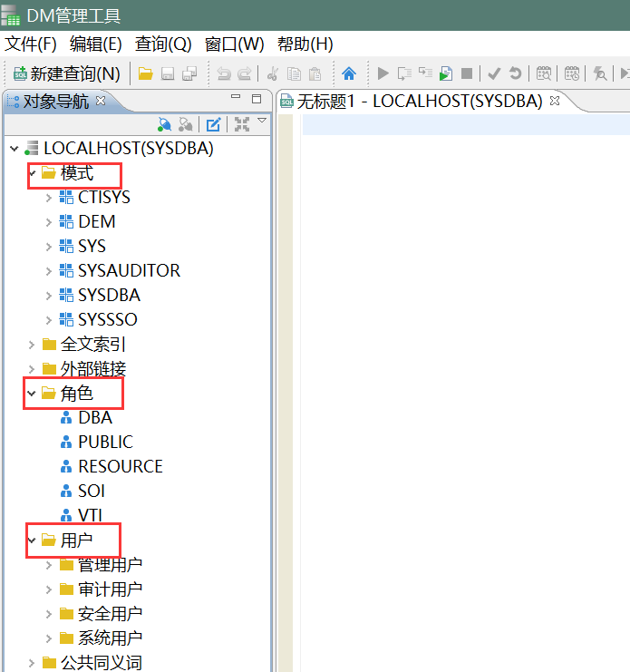Open the navigator view menu triangle
This screenshot has width=630, height=672.
point(262,121)
